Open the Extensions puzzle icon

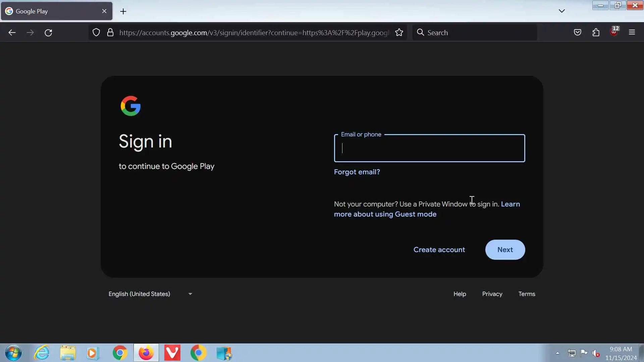click(596, 33)
